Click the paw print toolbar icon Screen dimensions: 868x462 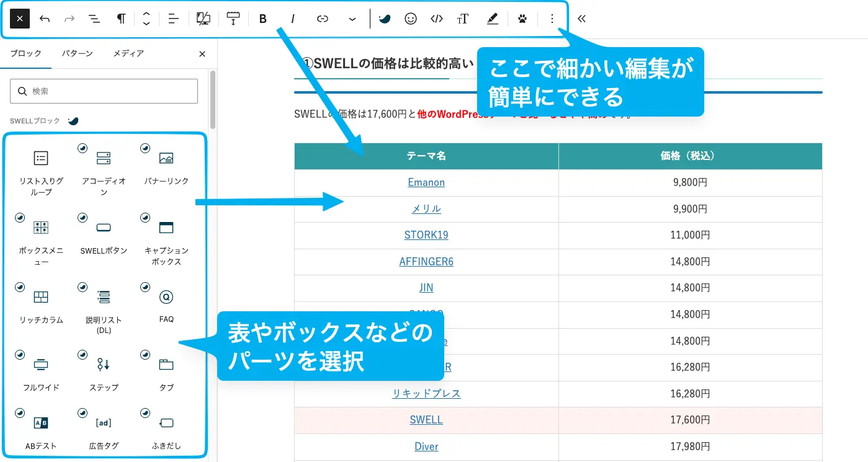pyautogui.click(x=522, y=19)
